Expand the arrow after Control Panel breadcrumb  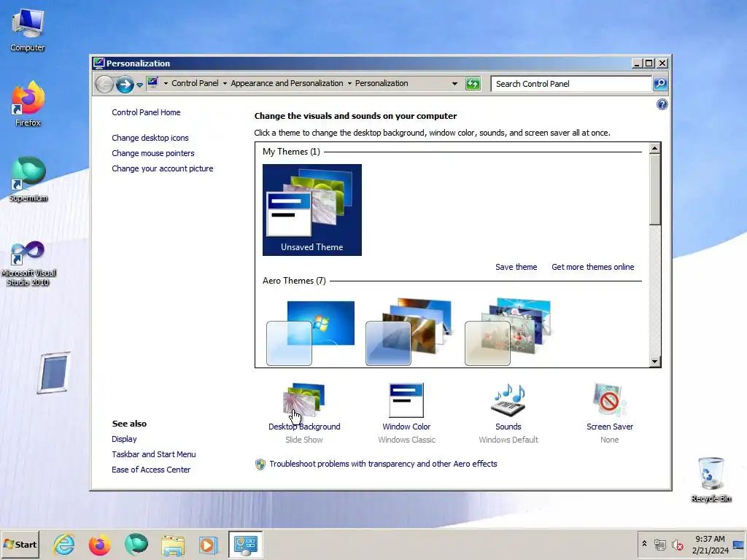pyautogui.click(x=225, y=83)
